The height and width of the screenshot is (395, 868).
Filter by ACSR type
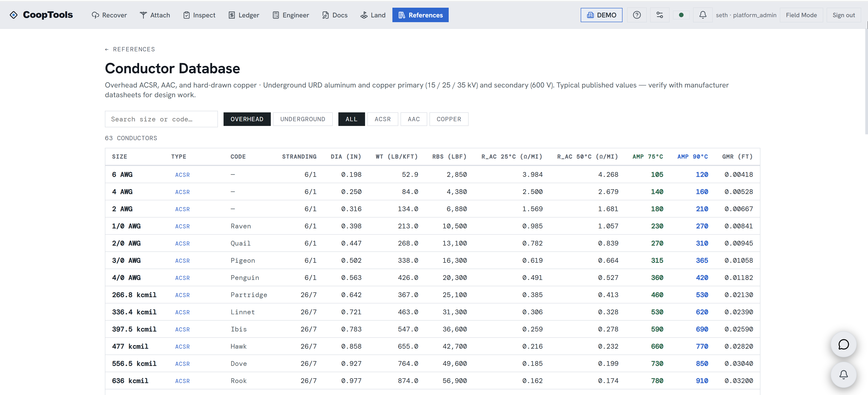pyautogui.click(x=382, y=119)
